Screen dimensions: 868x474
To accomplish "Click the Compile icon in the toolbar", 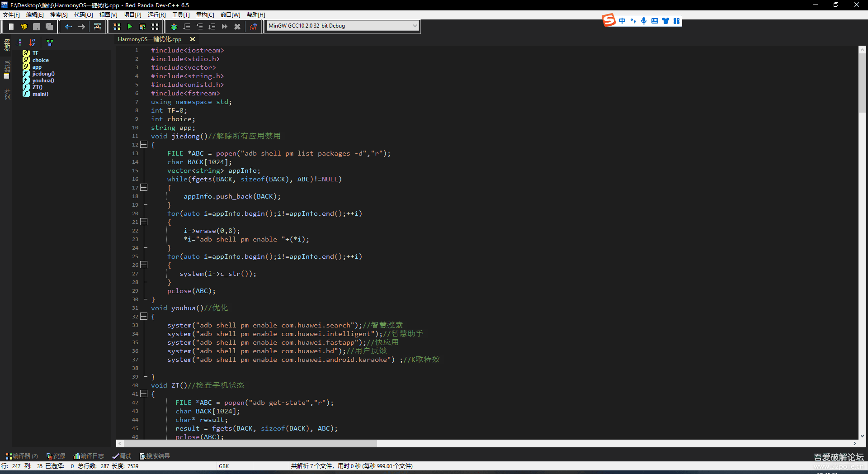I will click(117, 27).
